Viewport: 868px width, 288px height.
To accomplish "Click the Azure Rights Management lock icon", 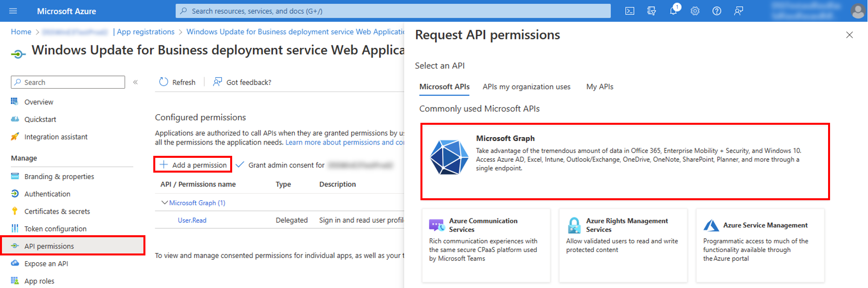I will click(x=574, y=225).
